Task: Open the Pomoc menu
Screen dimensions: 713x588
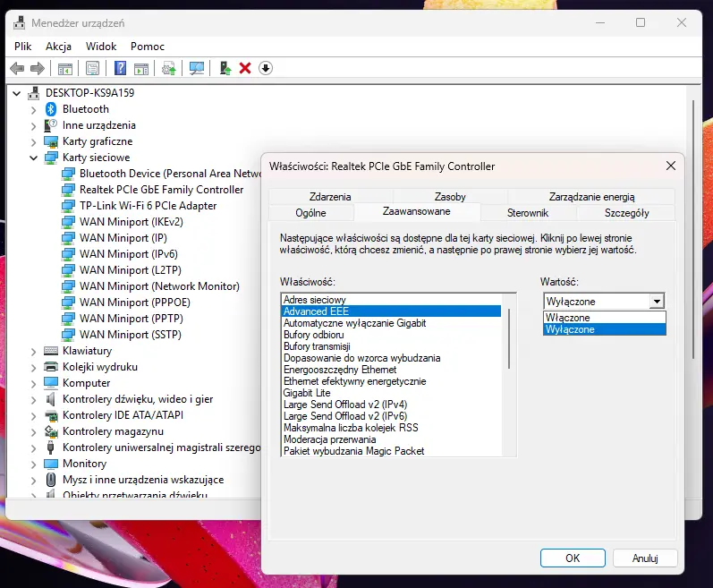Action: point(148,47)
